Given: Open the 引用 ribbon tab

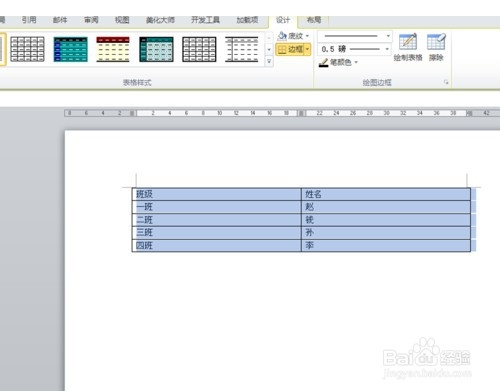Looking at the screenshot, I should [29, 20].
